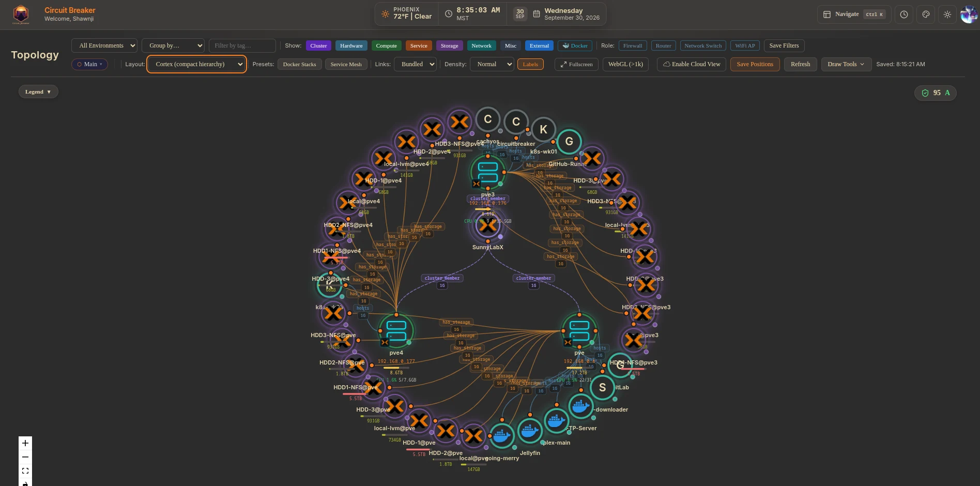
Task: Expand the Draw Tools menu
Action: tap(846, 64)
